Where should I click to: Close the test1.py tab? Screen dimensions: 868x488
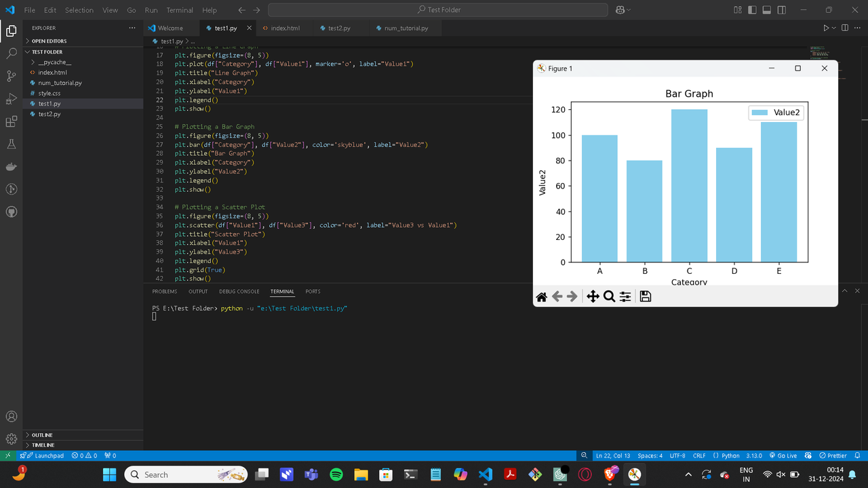pyautogui.click(x=249, y=28)
